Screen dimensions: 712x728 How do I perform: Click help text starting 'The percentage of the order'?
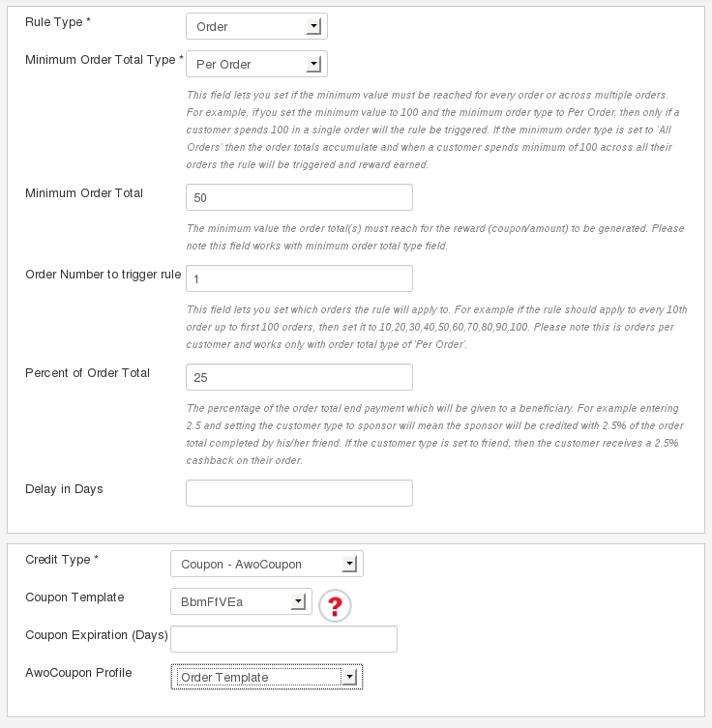pos(434,434)
